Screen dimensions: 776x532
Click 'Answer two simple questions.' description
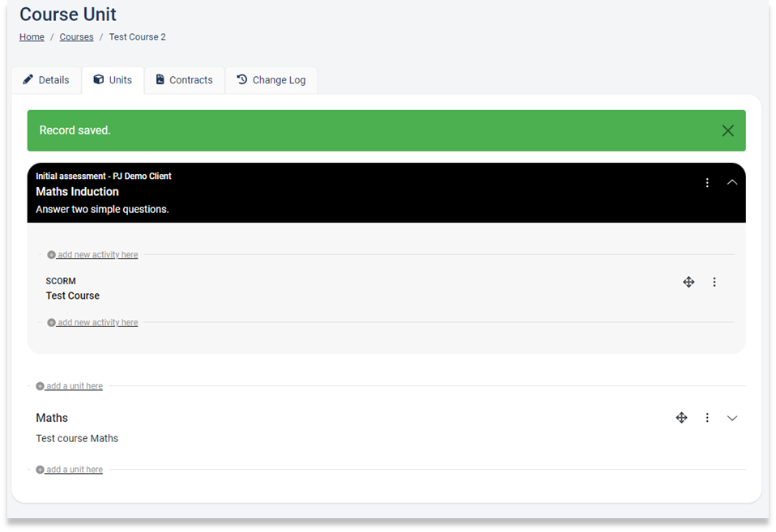coord(102,210)
